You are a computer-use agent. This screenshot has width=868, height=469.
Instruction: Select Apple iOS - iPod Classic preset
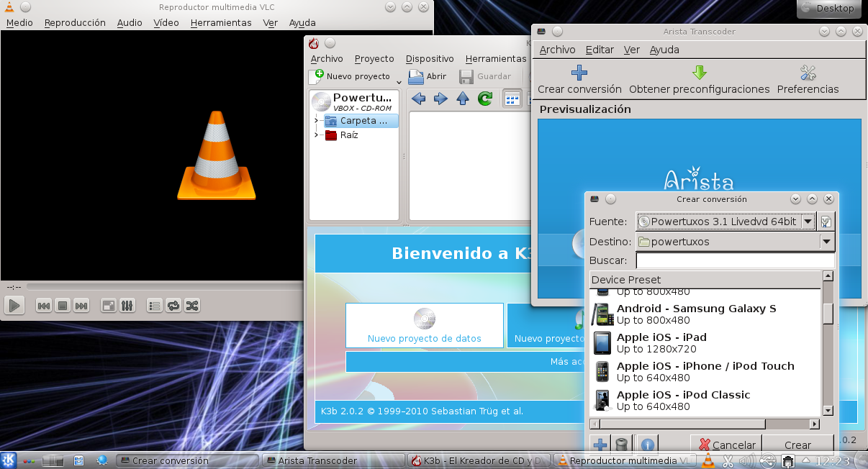pyautogui.click(x=705, y=401)
